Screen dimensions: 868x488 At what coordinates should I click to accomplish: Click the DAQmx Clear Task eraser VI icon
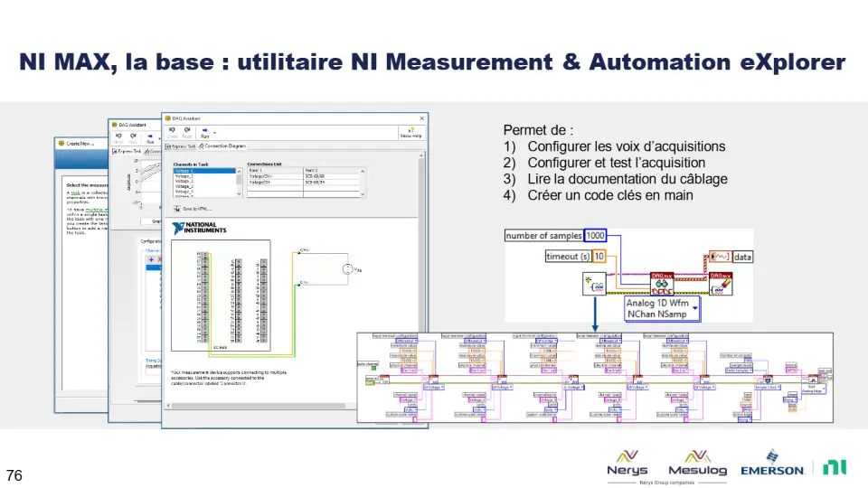click(x=721, y=284)
